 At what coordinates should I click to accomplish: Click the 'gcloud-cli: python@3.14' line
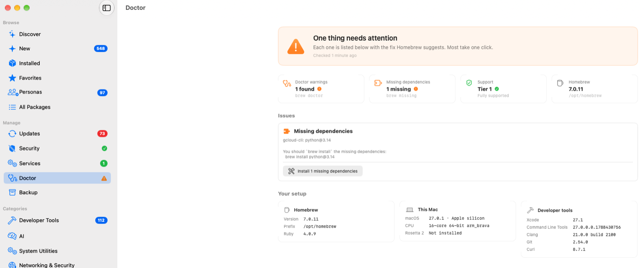pyautogui.click(x=308, y=140)
